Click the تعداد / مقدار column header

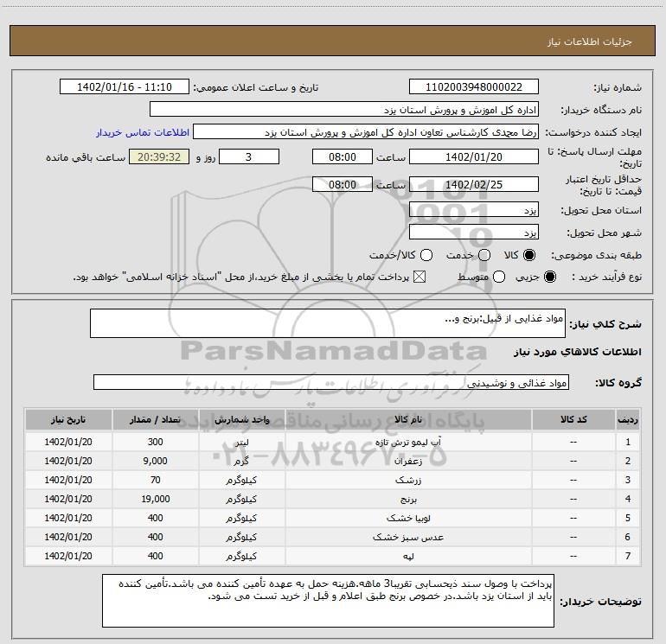pos(156,420)
